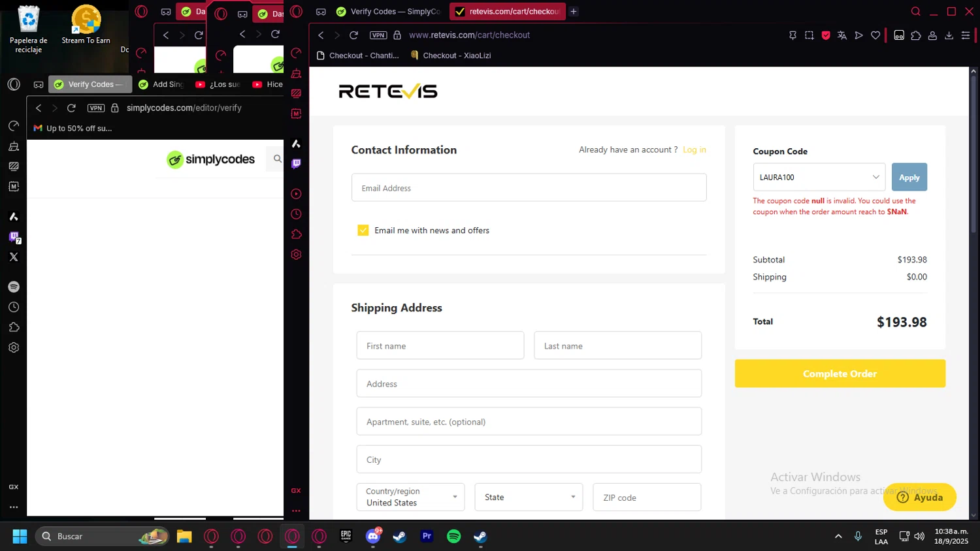980x551 pixels.
Task: Toggle the VPN badge in the Retevis address bar
Action: click(378, 35)
